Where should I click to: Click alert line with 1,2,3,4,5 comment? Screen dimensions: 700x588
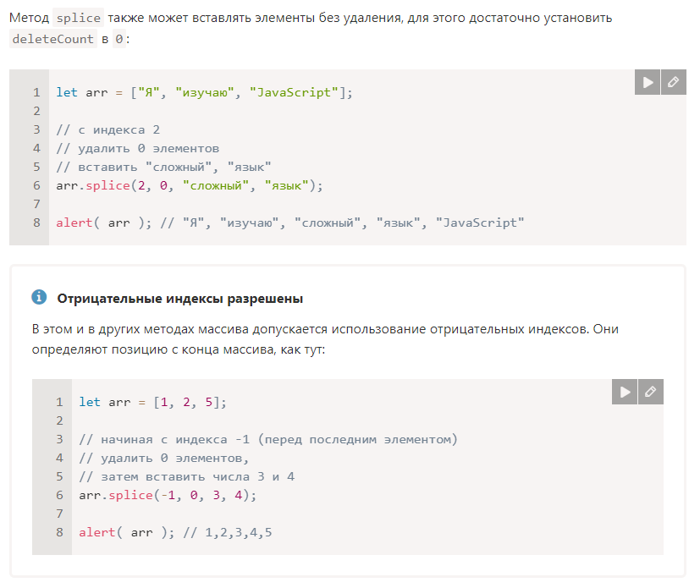pyautogui.click(x=175, y=532)
